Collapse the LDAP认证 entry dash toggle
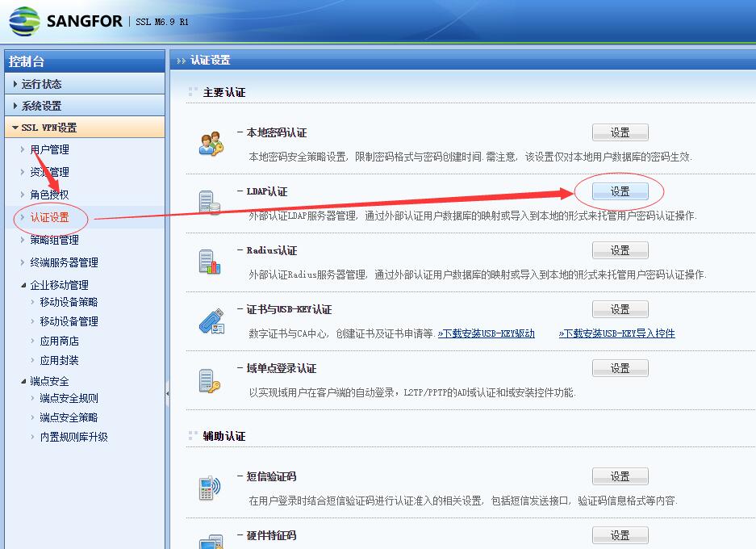The height and width of the screenshot is (549, 756). pos(240,191)
